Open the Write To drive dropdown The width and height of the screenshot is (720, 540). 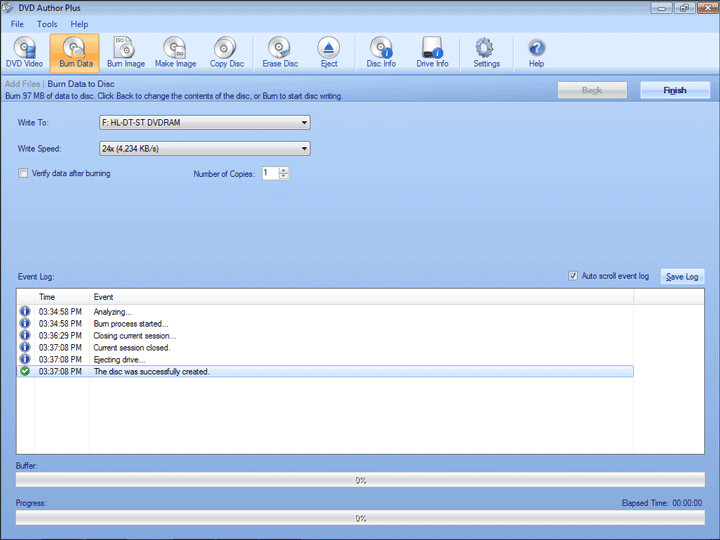click(x=205, y=123)
